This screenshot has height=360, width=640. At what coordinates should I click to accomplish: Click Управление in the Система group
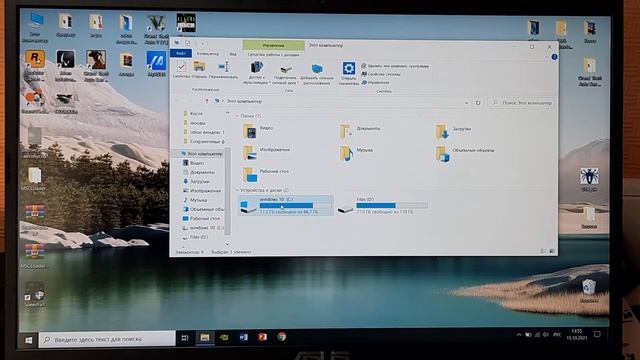376,82
